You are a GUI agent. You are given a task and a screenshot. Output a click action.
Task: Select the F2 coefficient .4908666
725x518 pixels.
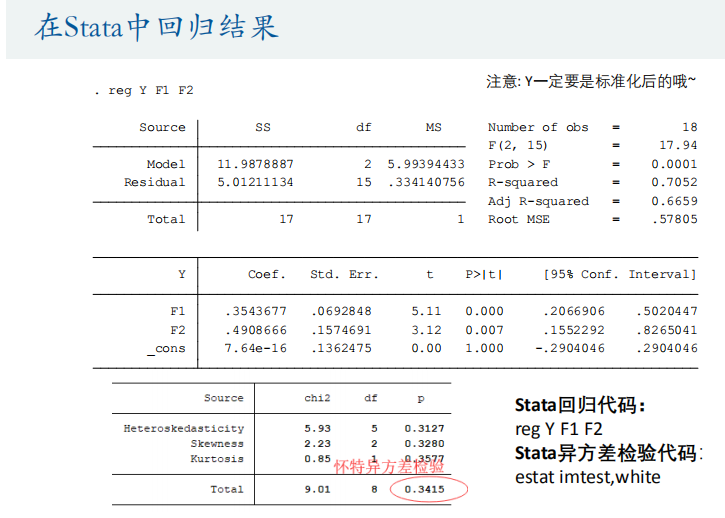point(256,330)
